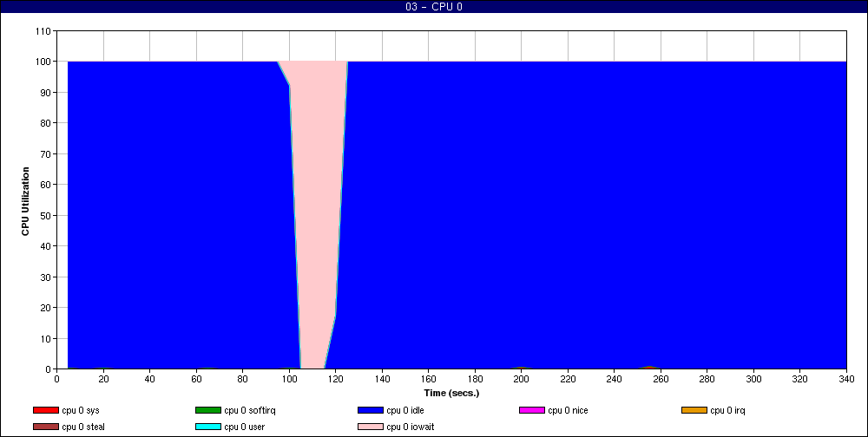Click y-axis tick label 110

pyautogui.click(x=43, y=31)
